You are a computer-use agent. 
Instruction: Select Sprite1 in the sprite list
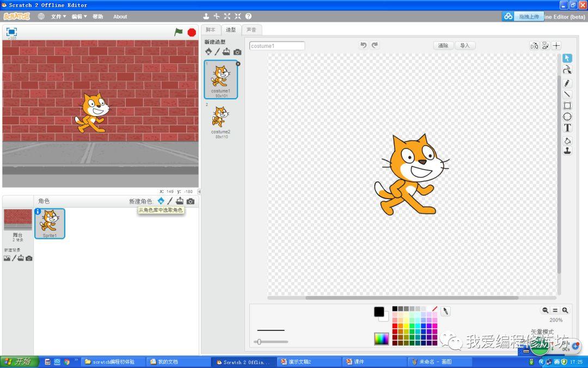pos(50,224)
